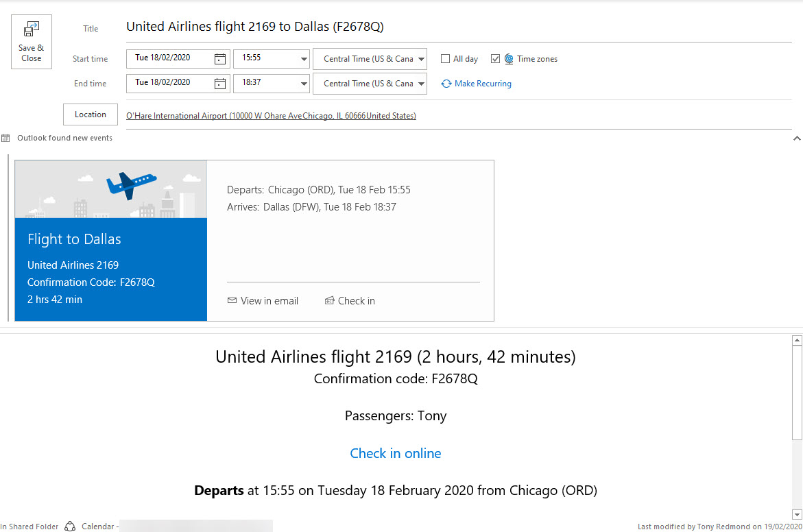The width and height of the screenshot is (803, 532).
Task: Click the View in email envelope icon
Action: pos(232,301)
